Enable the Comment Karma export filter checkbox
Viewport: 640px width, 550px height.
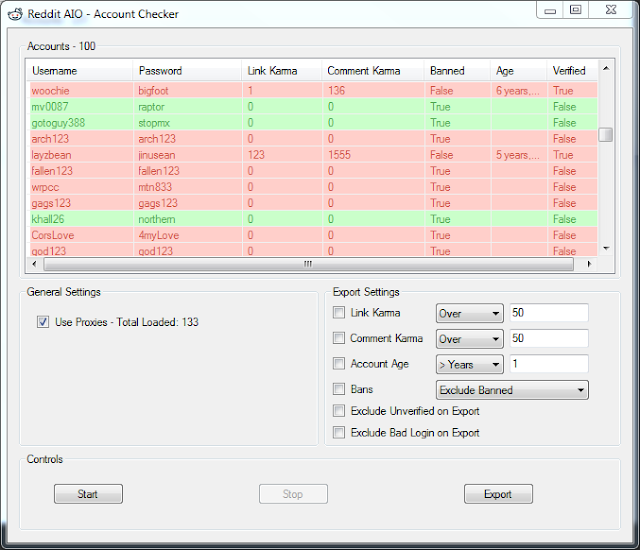[339, 338]
